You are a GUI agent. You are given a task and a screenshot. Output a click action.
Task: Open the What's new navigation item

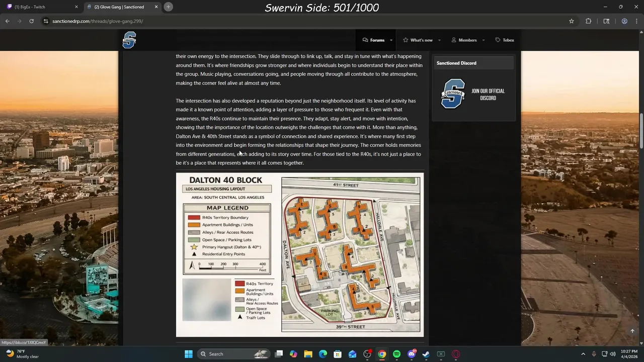click(418, 40)
